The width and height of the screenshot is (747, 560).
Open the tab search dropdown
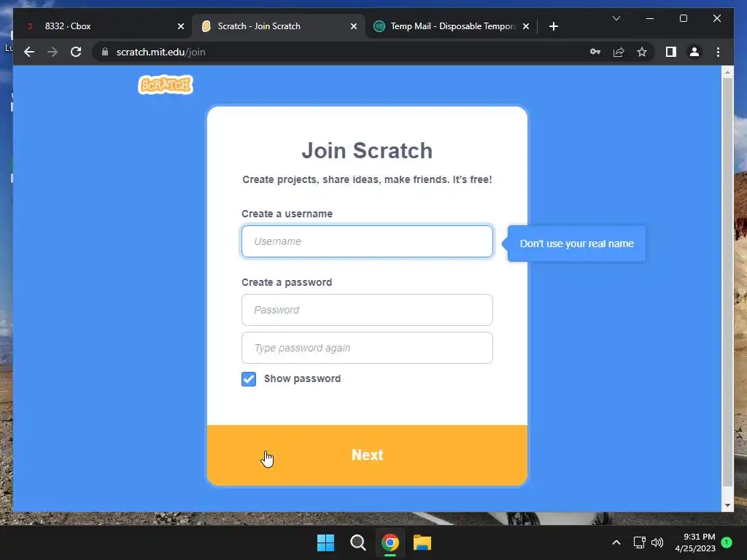tap(616, 18)
